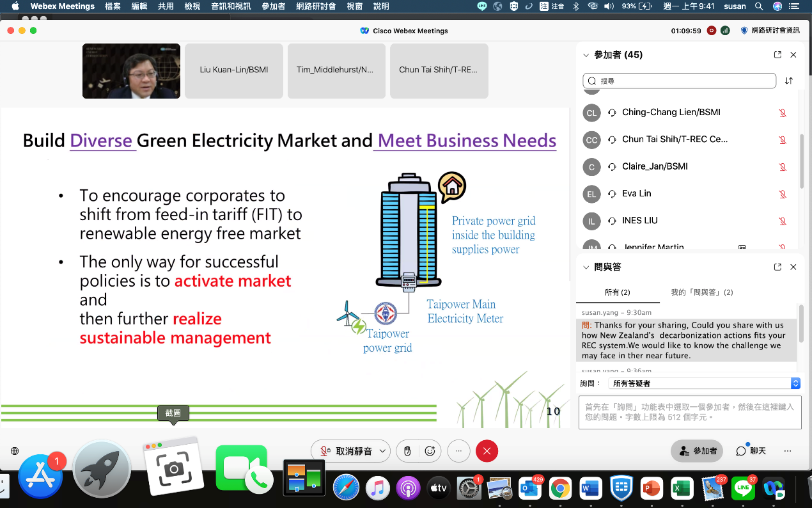Collapse the 參加者 (45) panel
The image size is (812, 508).
pos(586,55)
